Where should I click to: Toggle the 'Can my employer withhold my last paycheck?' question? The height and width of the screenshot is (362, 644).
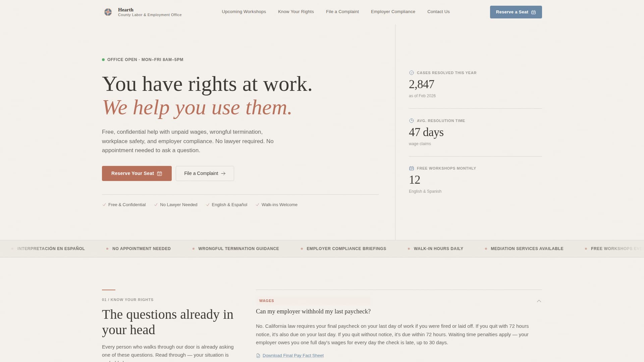coord(313,311)
